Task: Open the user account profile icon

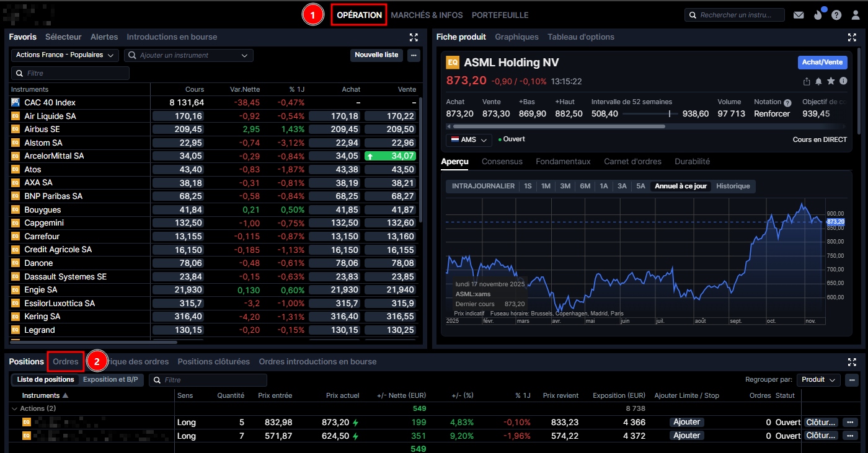Action: pyautogui.click(x=856, y=15)
